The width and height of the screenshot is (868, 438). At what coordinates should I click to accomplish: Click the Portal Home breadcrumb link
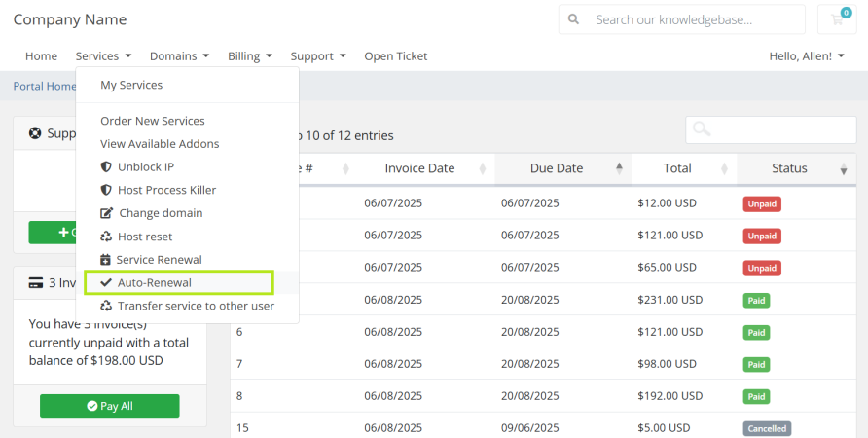(x=45, y=87)
